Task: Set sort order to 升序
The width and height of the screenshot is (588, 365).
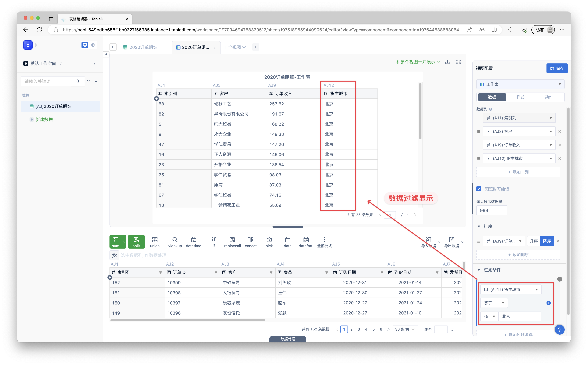Action: tap(534, 241)
